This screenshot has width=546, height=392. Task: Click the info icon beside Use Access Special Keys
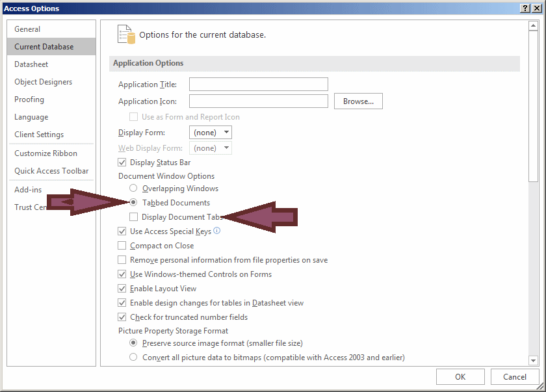tap(216, 231)
